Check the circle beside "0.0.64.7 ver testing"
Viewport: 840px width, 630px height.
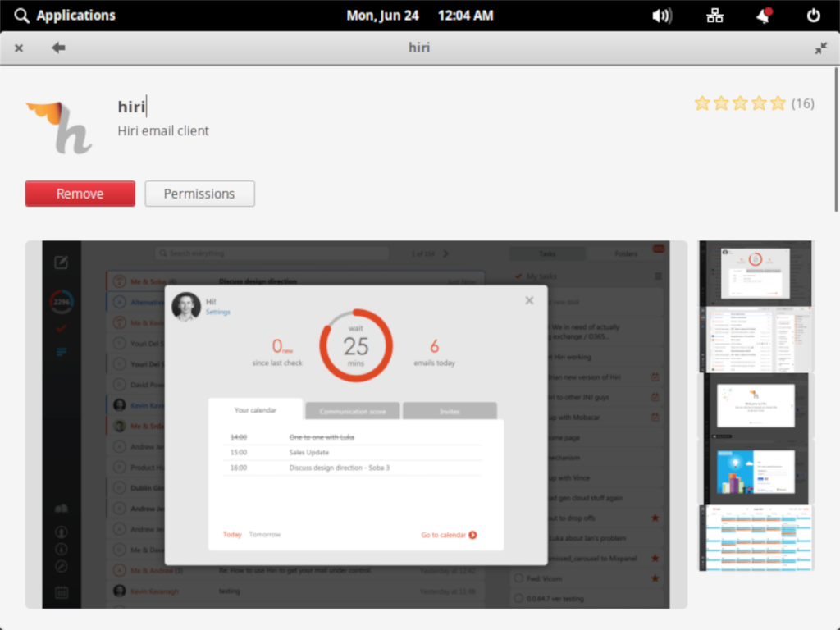(518, 599)
